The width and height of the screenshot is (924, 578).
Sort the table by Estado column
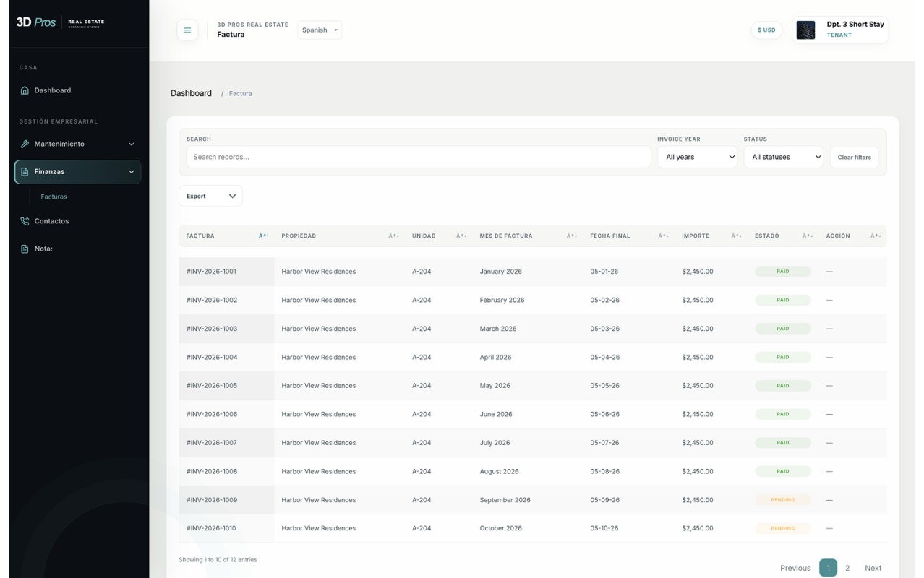(x=808, y=236)
